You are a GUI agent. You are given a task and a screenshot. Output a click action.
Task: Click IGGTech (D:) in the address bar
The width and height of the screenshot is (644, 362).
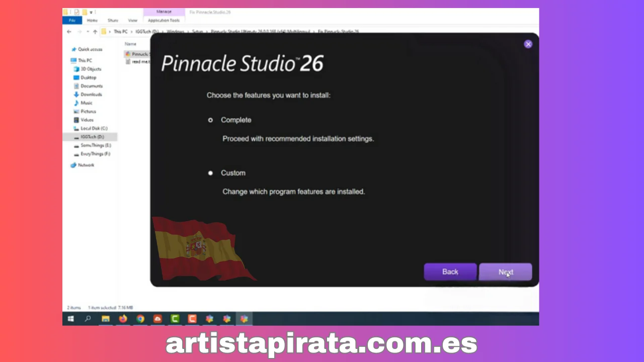[147, 31]
